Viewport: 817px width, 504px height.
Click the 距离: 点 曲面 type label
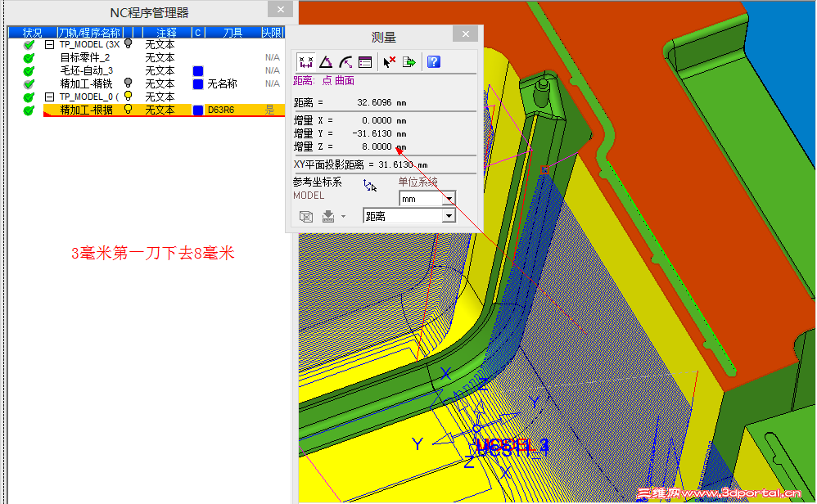coord(323,81)
